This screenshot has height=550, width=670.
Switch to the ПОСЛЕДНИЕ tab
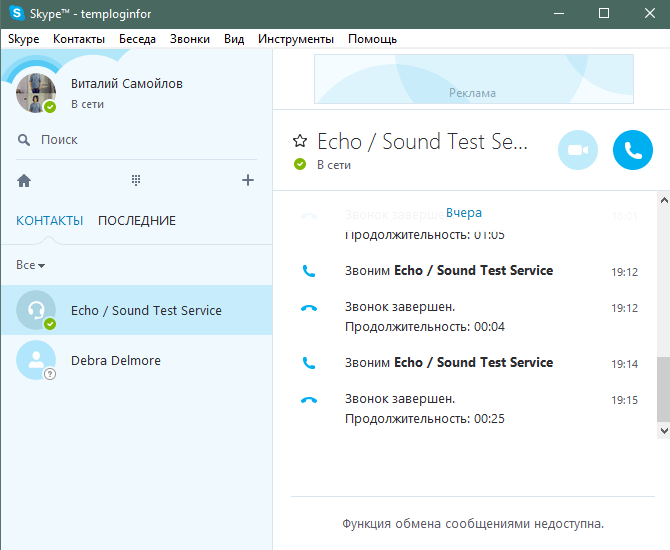coord(137,221)
